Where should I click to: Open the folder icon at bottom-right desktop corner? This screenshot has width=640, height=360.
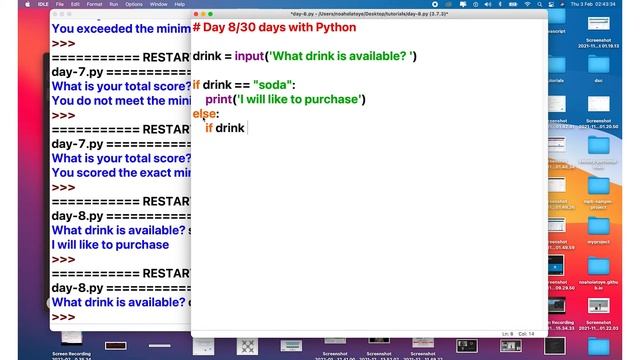click(x=598, y=347)
